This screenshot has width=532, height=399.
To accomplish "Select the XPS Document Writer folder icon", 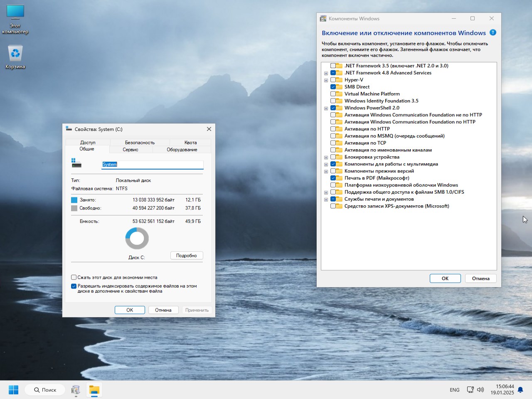I will [x=340, y=206].
